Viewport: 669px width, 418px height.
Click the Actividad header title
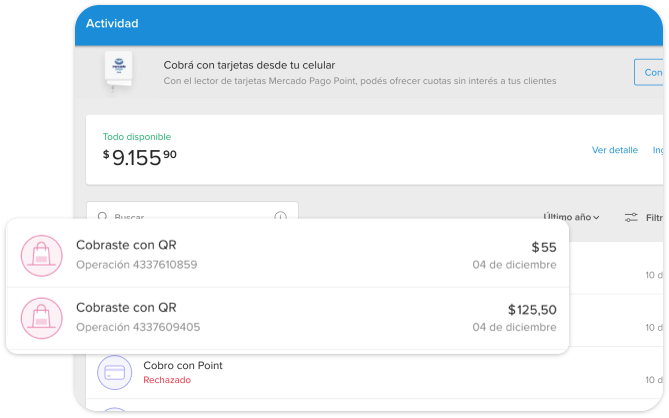click(x=112, y=23)
